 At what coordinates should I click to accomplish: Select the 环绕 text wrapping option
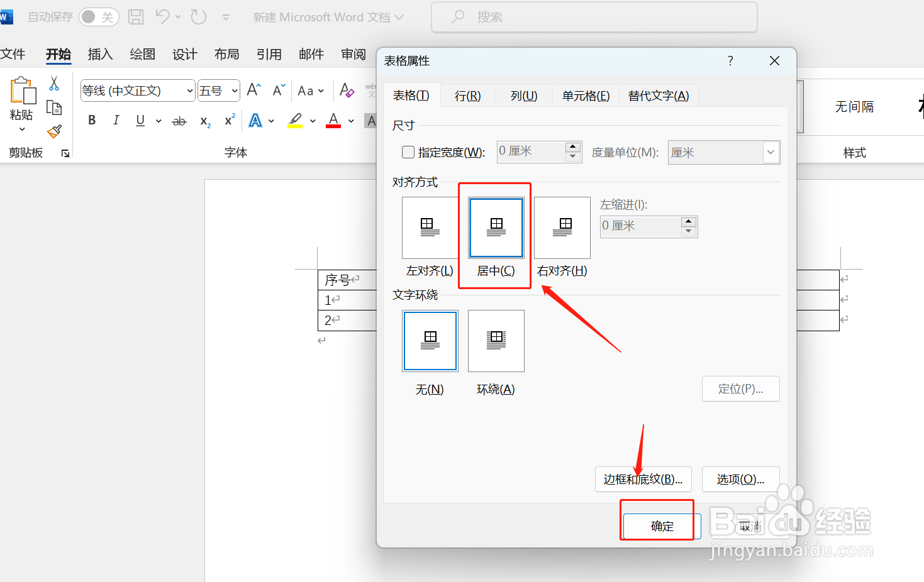496,341
